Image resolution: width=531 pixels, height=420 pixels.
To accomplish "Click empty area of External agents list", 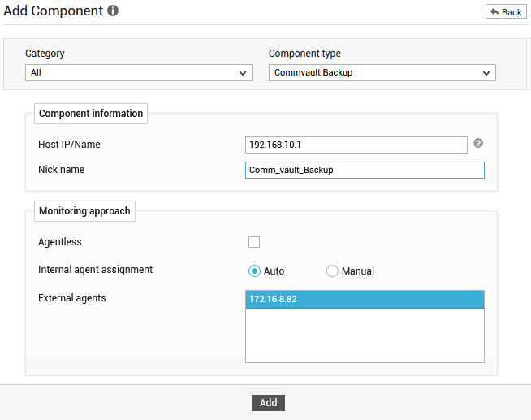I will [365, 336].
